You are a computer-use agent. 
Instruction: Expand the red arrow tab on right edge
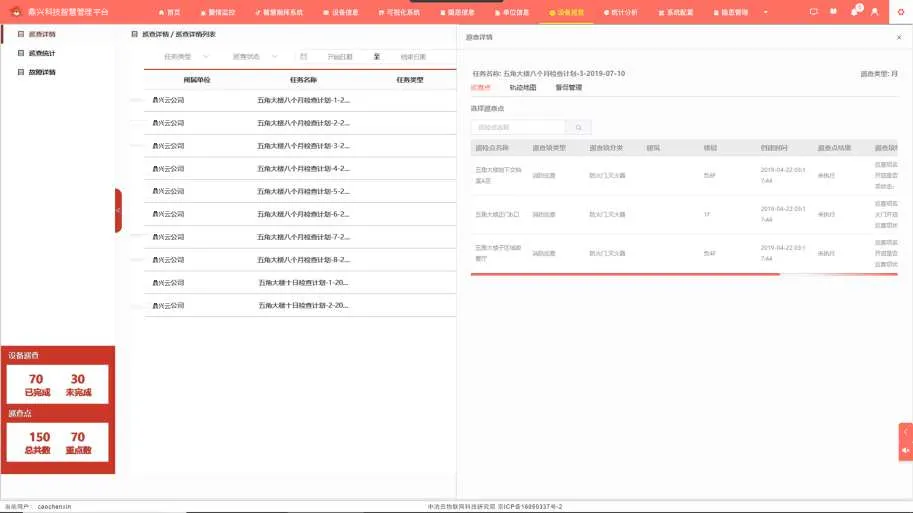tap(906, 432)
